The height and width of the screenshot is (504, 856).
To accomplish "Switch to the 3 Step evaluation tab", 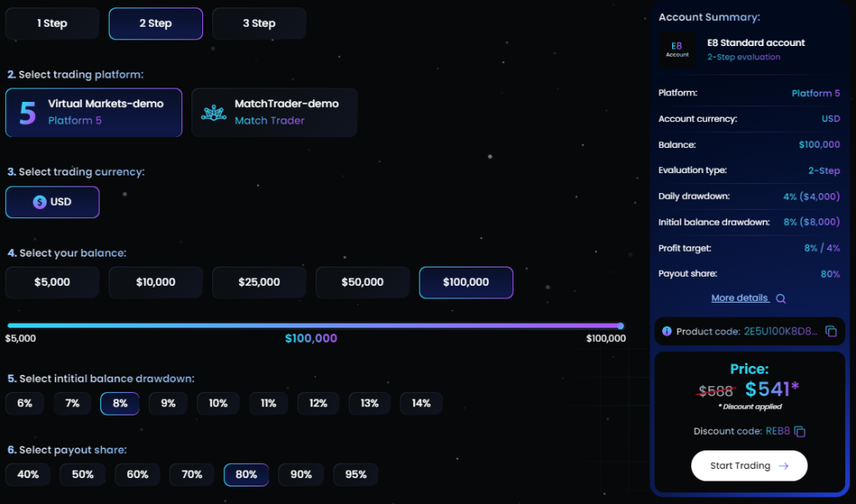I will point(259,23).
